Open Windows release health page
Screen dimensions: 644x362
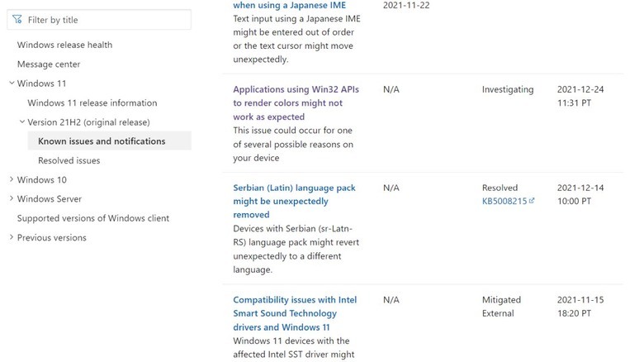point(64,45)
